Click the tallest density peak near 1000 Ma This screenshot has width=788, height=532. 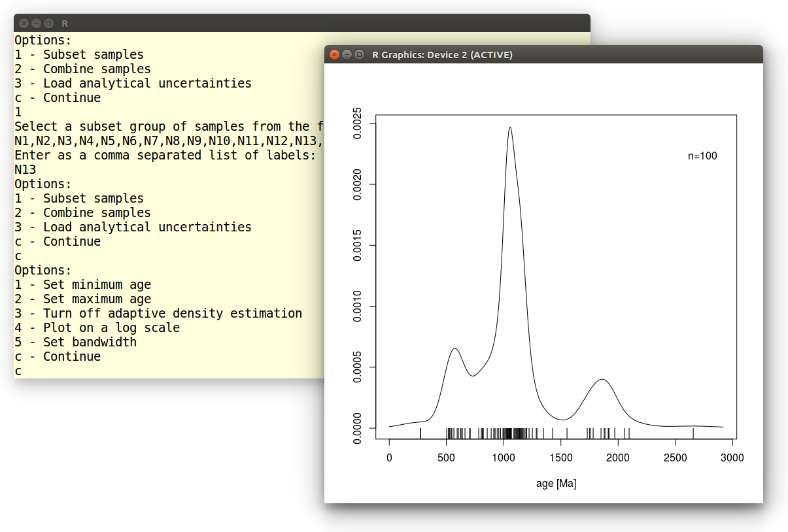tap(509, 128)
